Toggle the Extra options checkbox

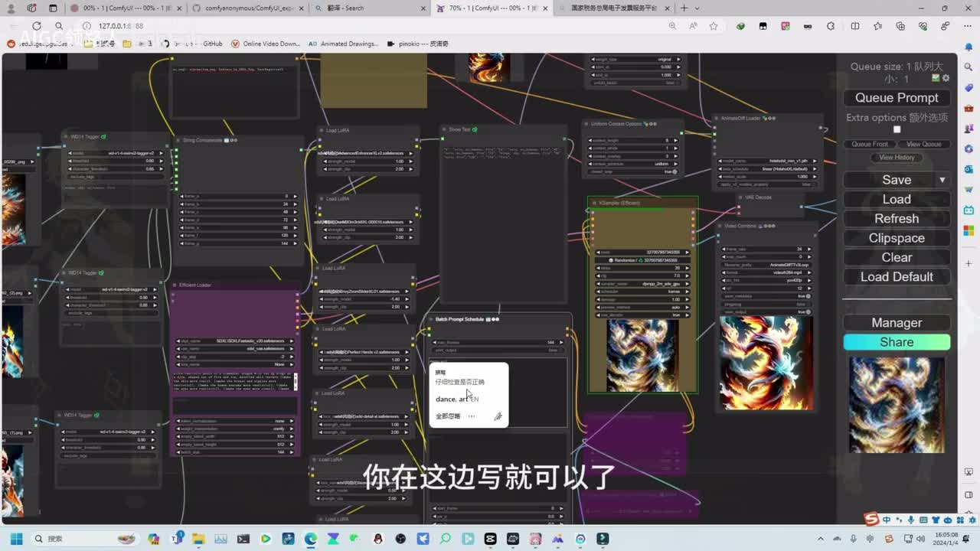coord(897,129)
